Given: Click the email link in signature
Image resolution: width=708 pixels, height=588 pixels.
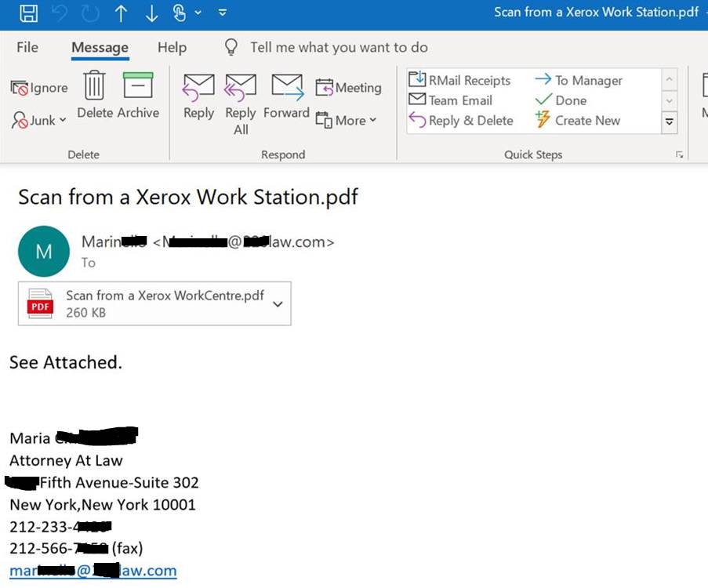Looking at the screenshot, I should click(93, 571).
